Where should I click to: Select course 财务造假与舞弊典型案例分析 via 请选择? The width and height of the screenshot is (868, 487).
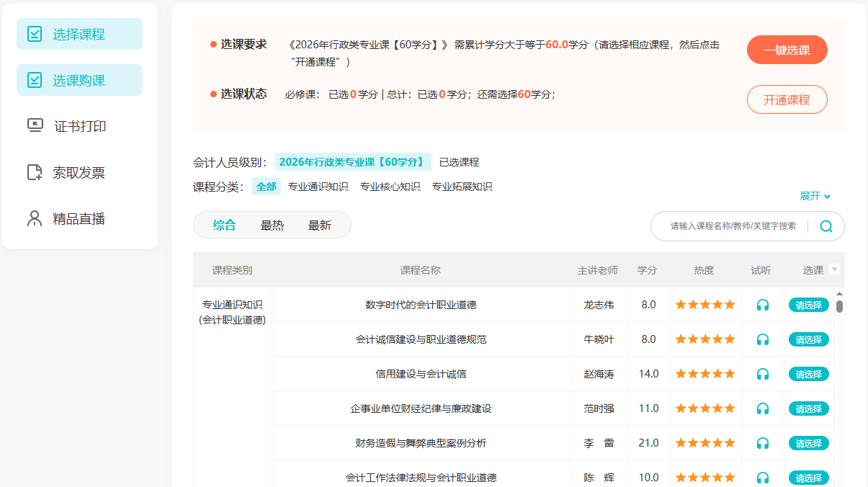tap(809, 443)
